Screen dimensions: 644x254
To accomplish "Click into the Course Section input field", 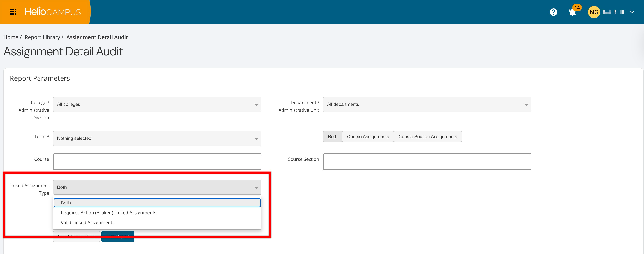I will [427, 162].
